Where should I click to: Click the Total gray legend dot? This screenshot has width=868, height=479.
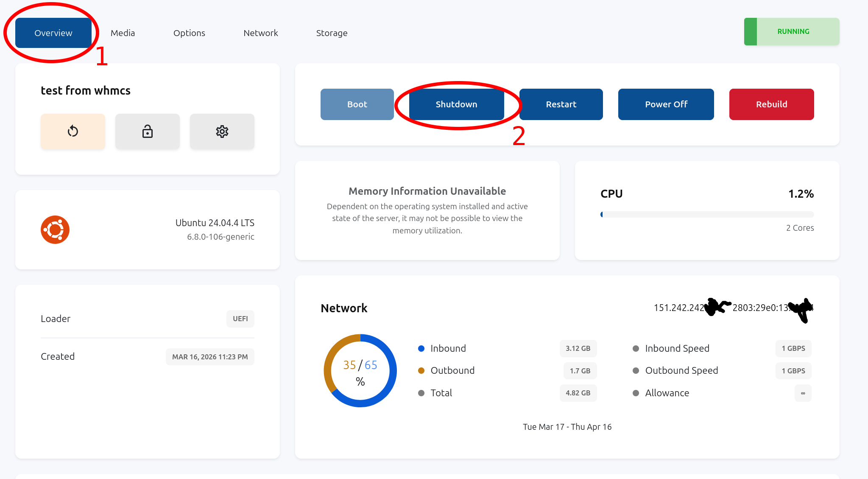421,393
